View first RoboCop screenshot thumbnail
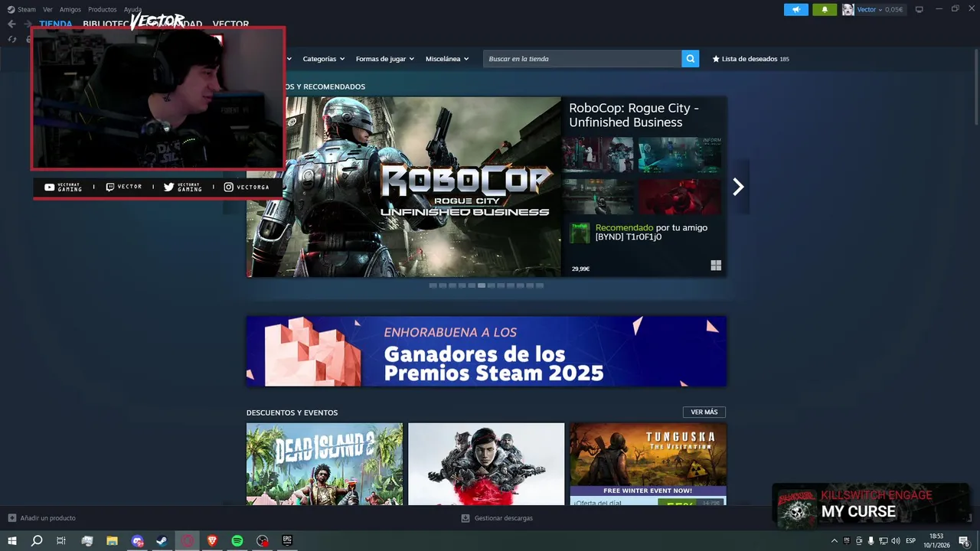The width and height of the screenshot is (980, 551). (598, 155)
